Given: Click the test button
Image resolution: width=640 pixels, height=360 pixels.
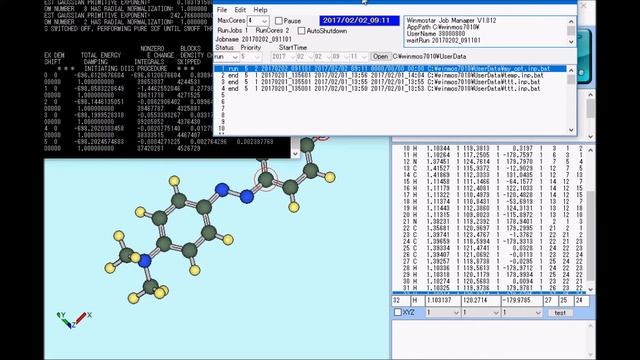Looking at the screenshot, I should 560,313.
